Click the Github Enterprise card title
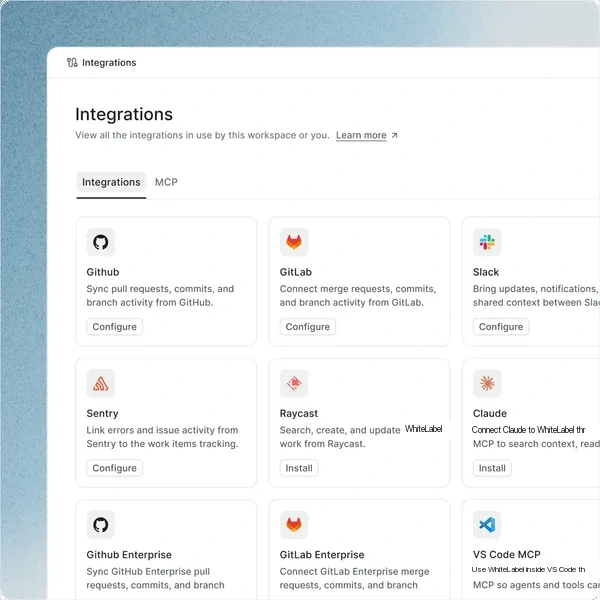 pos(129,554)
